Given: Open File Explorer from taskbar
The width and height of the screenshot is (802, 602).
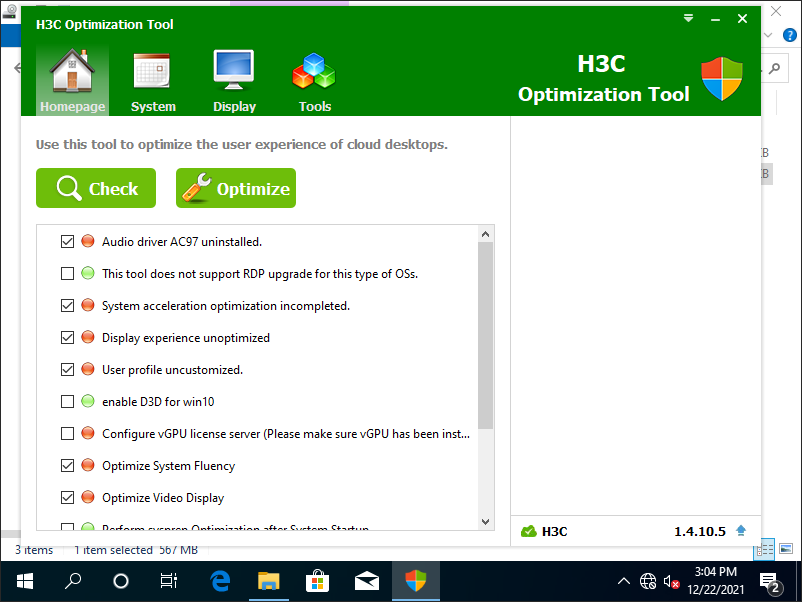Looking at the screenshot, I should coord(269,581).
